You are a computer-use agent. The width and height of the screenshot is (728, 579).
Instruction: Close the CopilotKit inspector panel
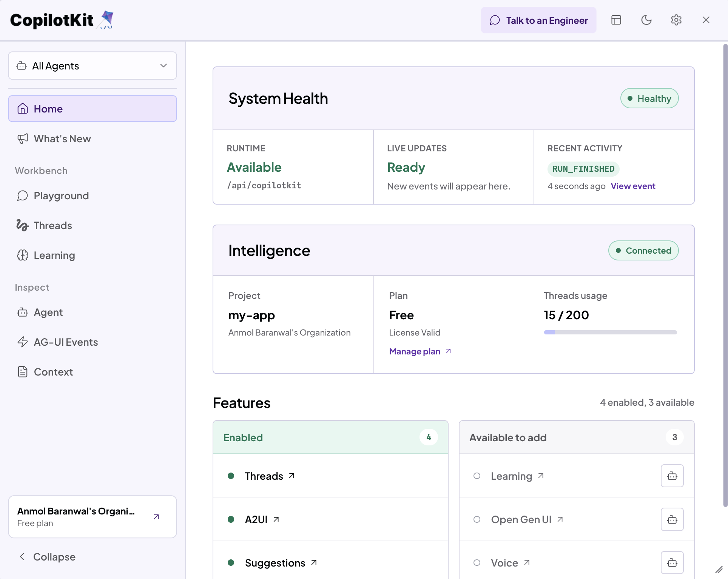pos(706,20)
